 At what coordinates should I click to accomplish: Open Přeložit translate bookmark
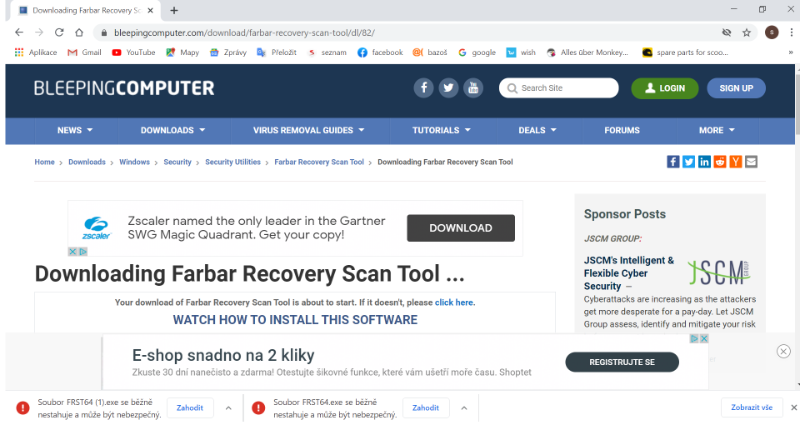click(277, 52)
